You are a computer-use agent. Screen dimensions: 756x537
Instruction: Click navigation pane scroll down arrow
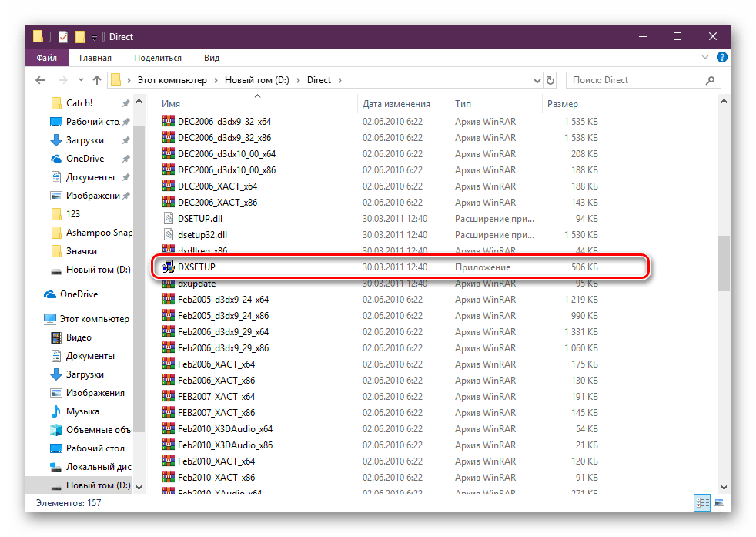(139, 487)
